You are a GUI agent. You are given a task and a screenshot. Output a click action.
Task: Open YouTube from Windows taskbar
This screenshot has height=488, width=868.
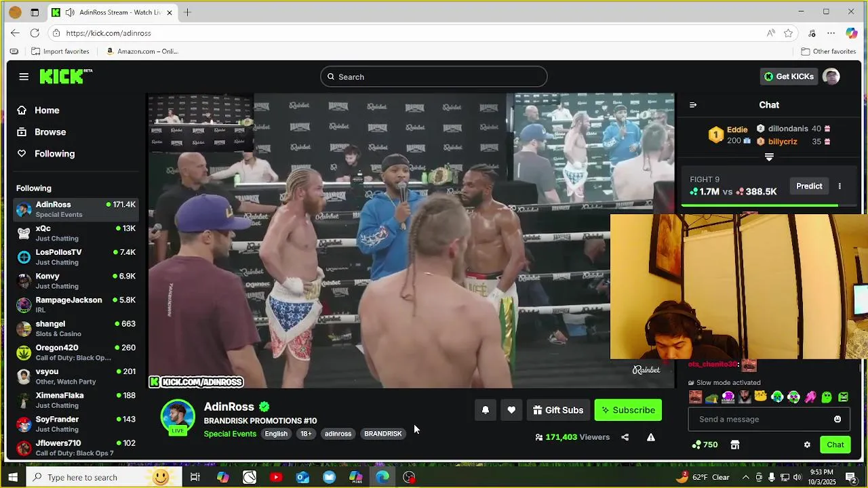276,477
